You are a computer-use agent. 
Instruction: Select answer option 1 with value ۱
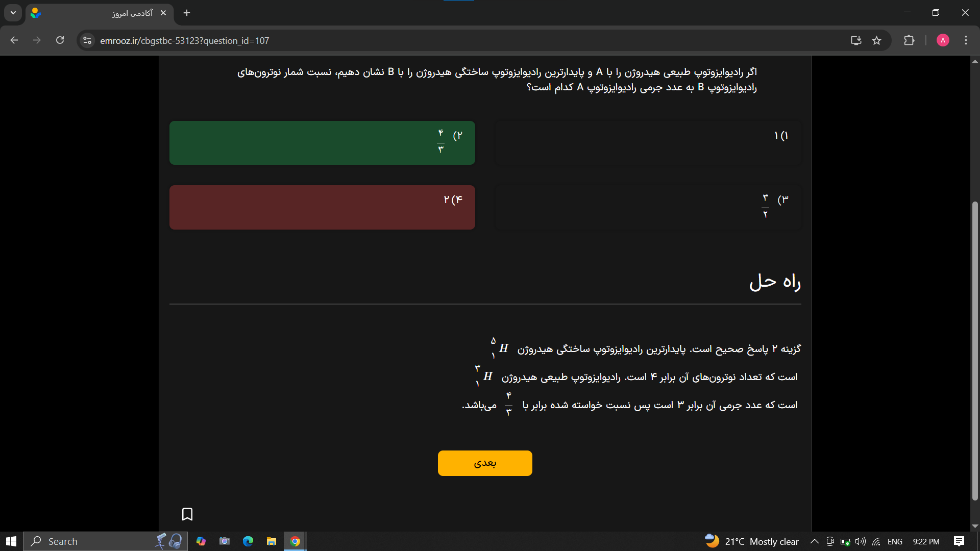coord(648,142)
